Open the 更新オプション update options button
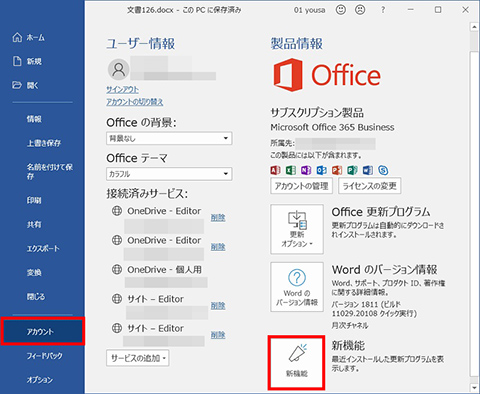480x394 pixels. click(297, 229)
